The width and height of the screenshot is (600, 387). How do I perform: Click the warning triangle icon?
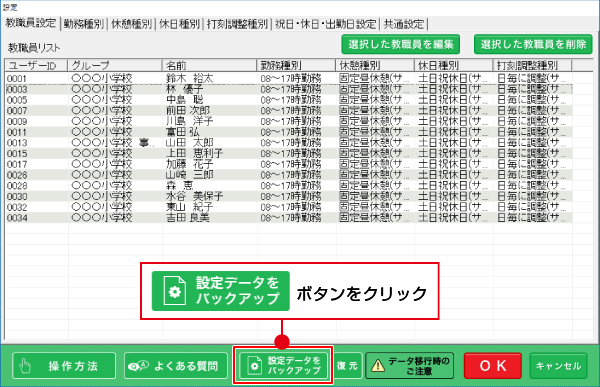[x=378, y=366]
